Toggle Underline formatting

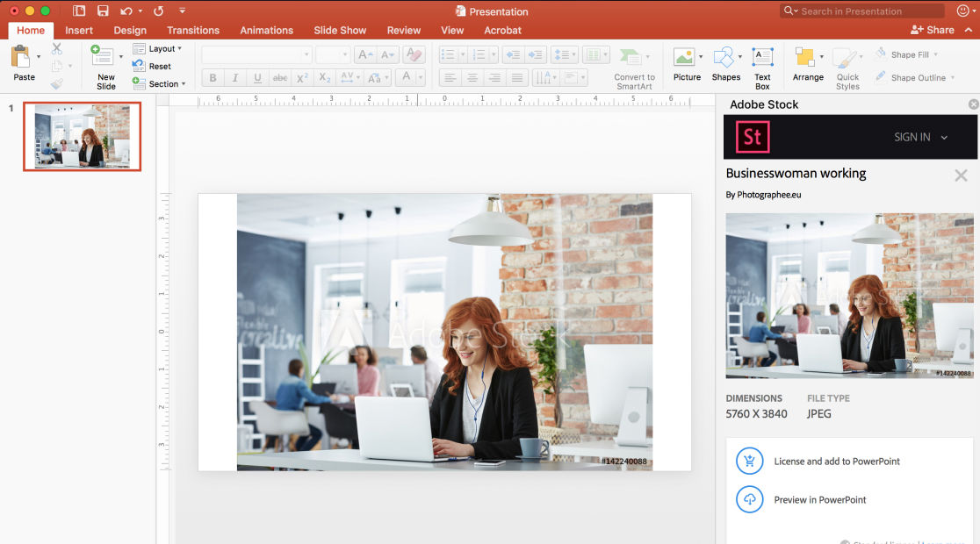point(257,78)
